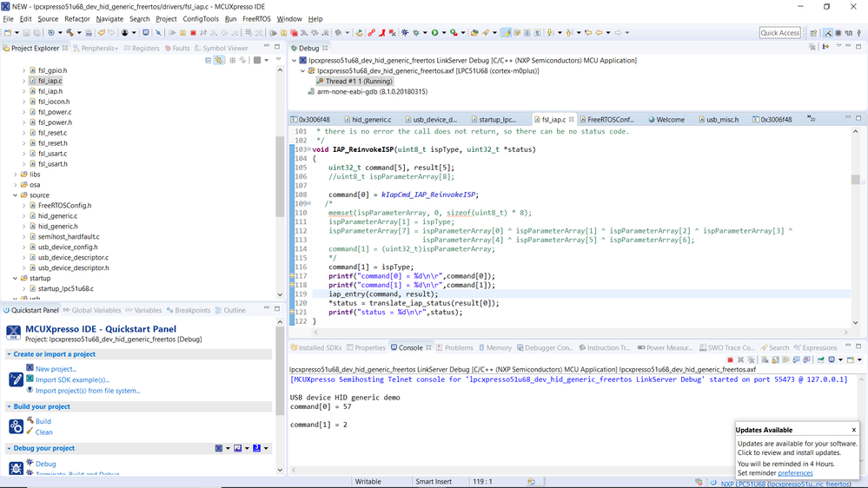Expand the libs folder in Project Explorer
868x488 pixels.
[15, 175]
